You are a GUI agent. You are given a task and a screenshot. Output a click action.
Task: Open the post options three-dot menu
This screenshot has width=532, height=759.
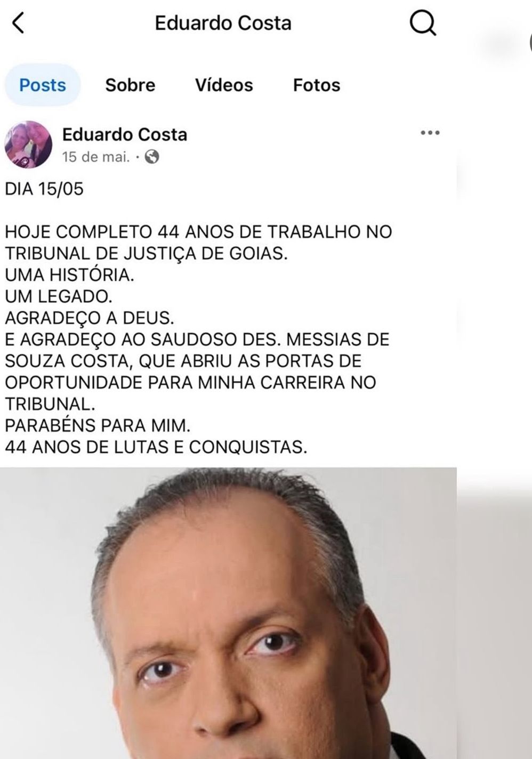coord(430,133)
